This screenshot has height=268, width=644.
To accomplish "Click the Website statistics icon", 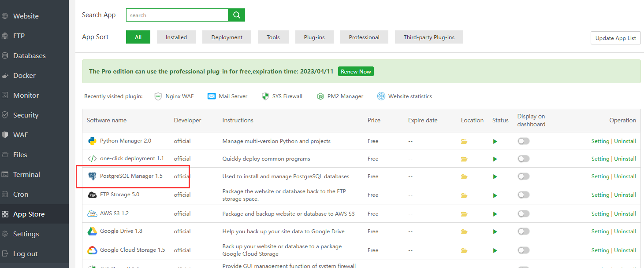I will point(381,96).
